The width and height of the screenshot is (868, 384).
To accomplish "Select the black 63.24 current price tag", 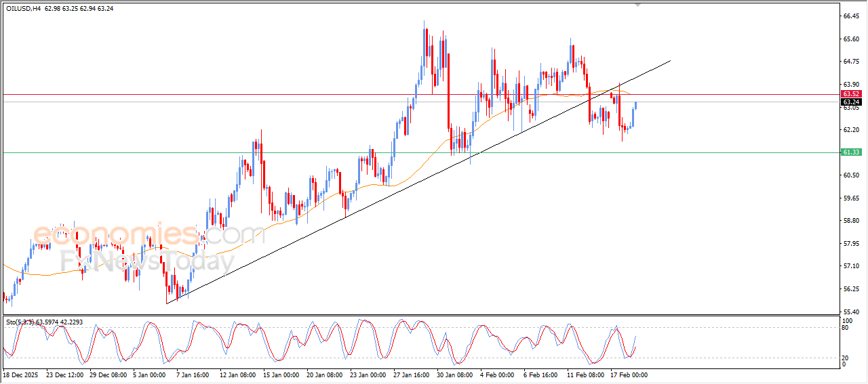I will 851,102.
